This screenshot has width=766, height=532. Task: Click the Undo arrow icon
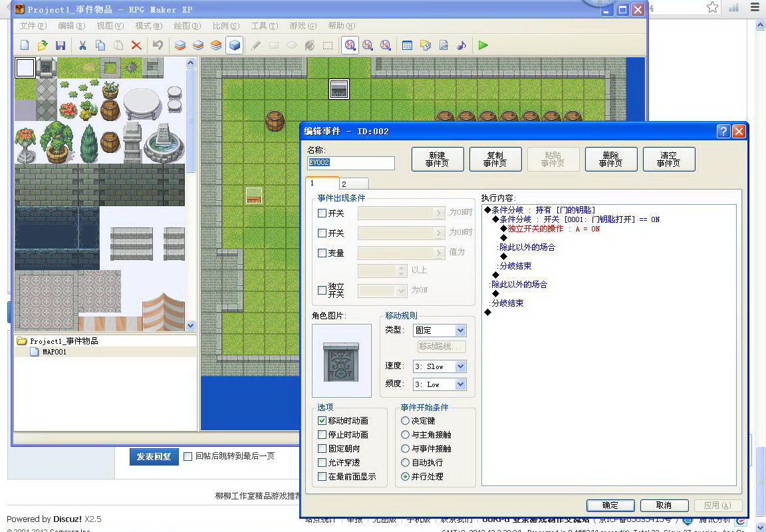[x=158, y=45]
